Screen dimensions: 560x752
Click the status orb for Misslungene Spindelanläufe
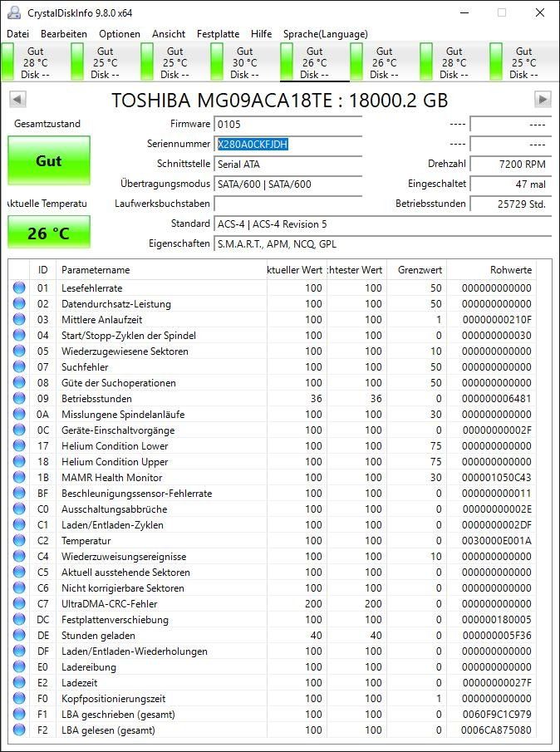(x=19, y=414)
